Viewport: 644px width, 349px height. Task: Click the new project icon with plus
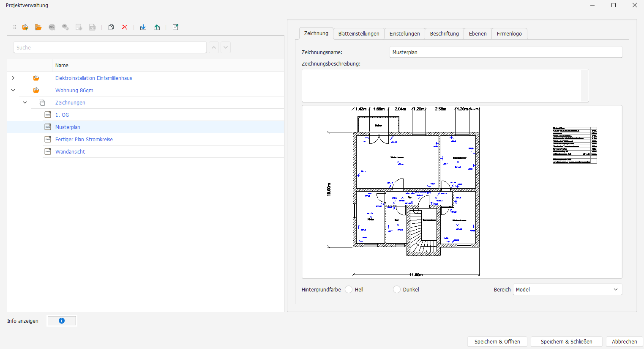click(x=25, y=27)
